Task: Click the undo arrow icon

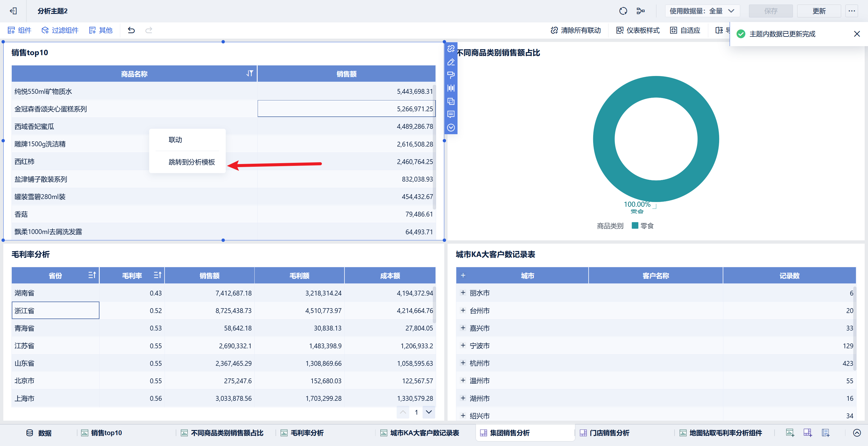Action: pos(131,30)
